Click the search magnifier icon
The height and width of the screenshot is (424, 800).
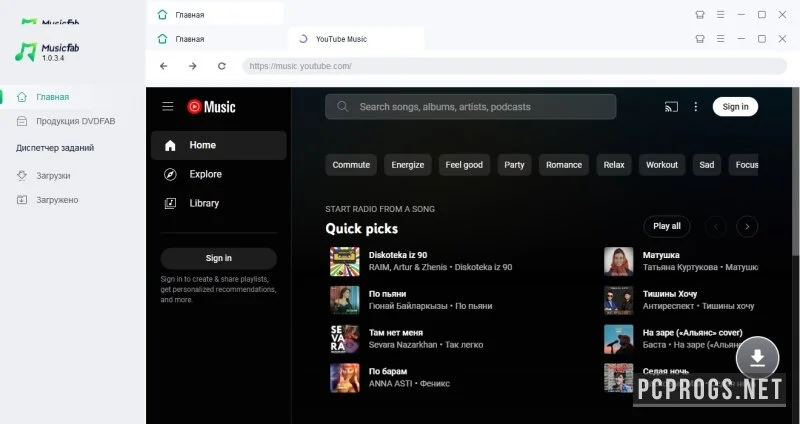[343, 107]
